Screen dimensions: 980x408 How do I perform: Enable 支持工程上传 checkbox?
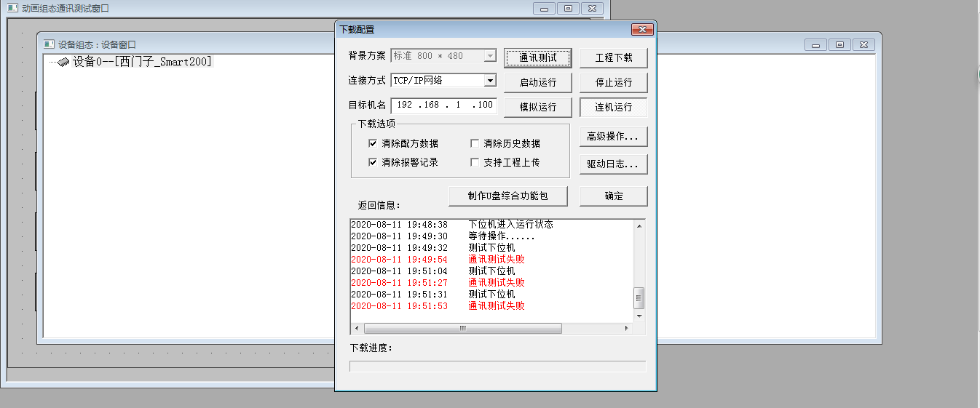[475, 163]
